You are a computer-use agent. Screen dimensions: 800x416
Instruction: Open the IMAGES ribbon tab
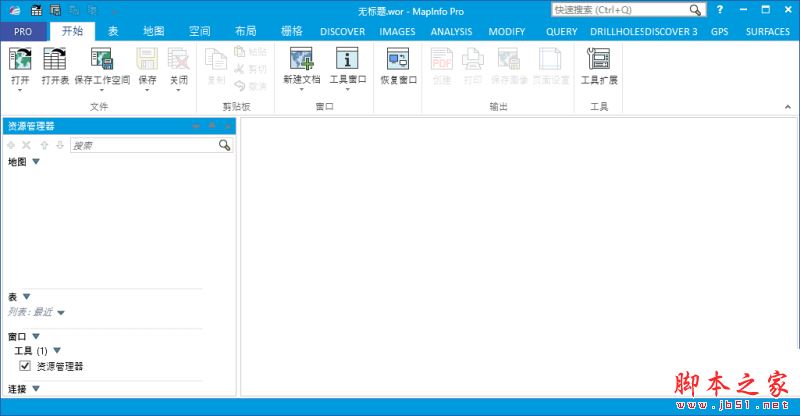397,32
